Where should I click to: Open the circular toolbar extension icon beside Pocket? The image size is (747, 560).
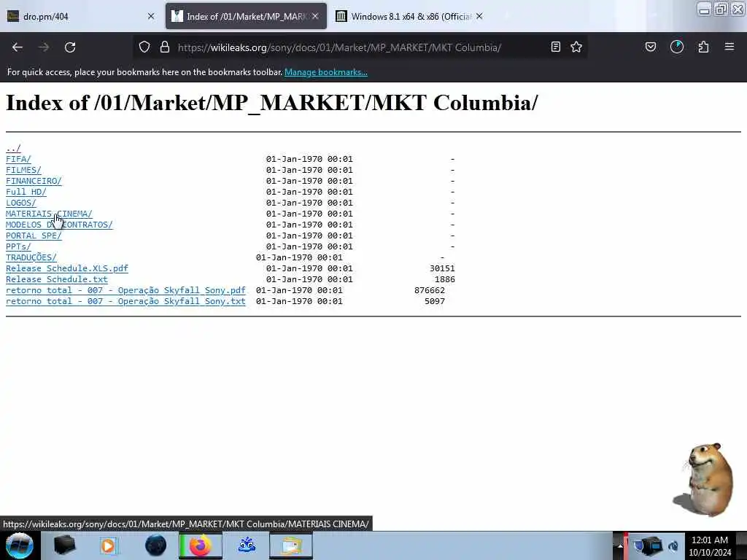click(677, 47)
